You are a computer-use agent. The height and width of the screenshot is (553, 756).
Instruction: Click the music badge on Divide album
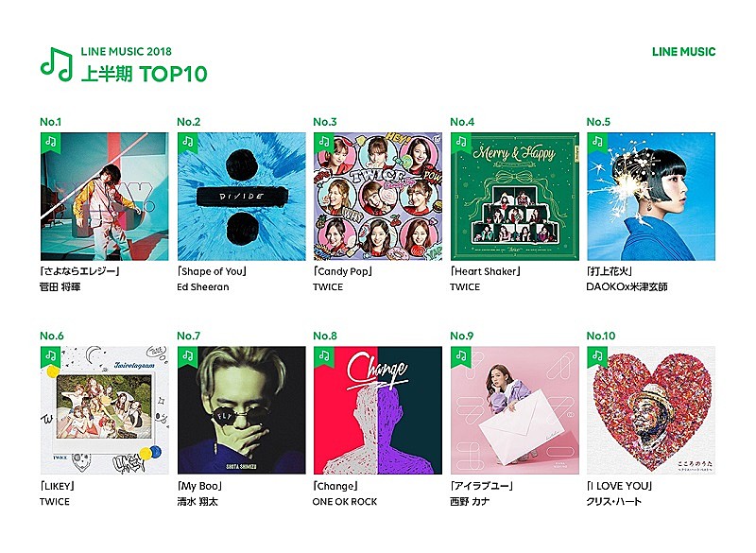(187, 142)
